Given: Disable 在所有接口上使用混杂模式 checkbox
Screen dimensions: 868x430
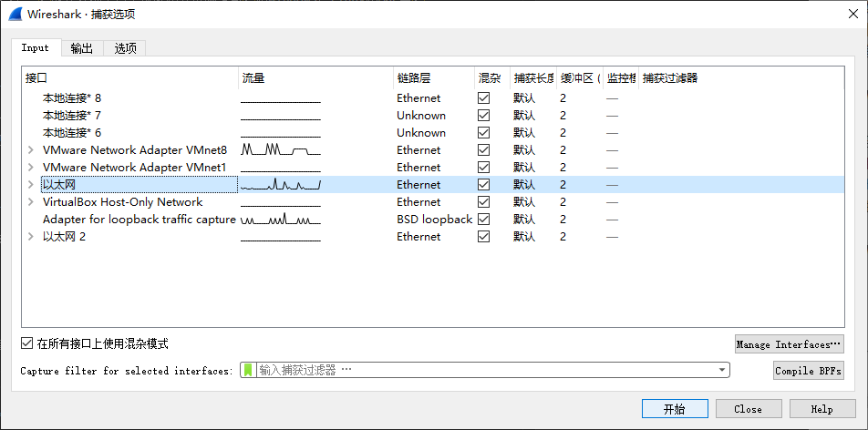Looking at the screenshot, I should (x=26, y=343).
